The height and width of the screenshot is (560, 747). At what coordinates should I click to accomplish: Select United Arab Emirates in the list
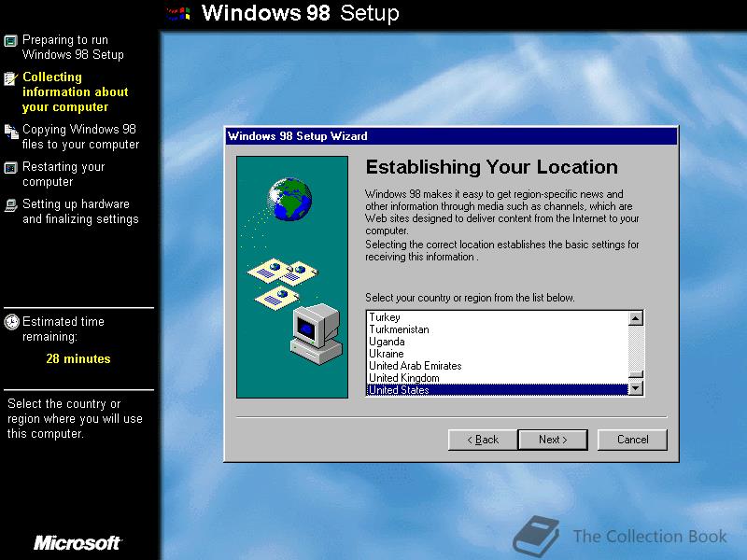pos(498,366)
